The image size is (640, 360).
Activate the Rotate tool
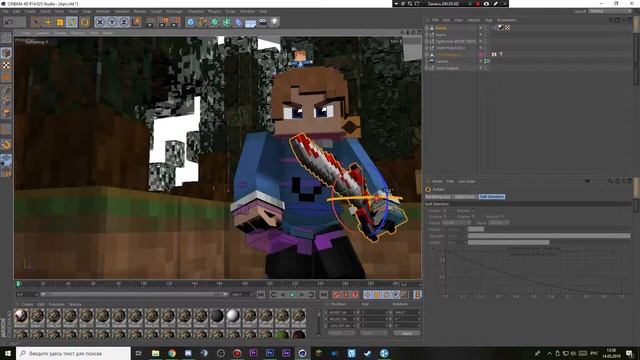[72, 22]
